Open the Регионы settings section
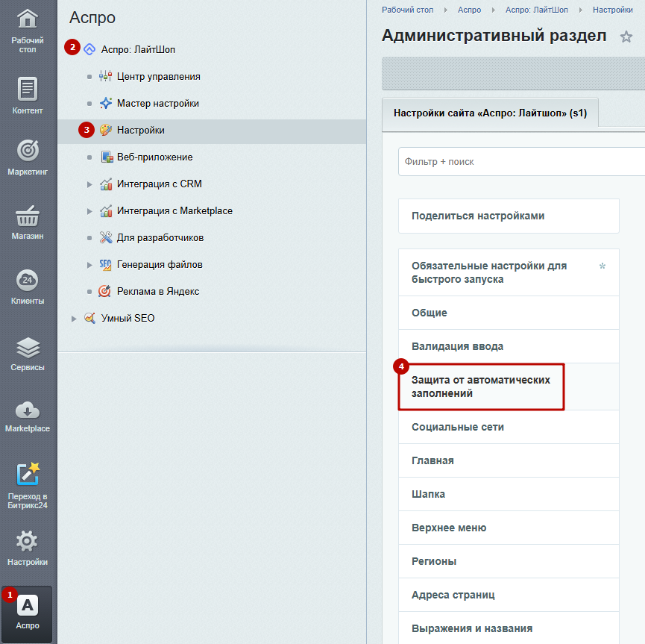The width and height of the screenshot is (645, 644). (x=509, y=561)
